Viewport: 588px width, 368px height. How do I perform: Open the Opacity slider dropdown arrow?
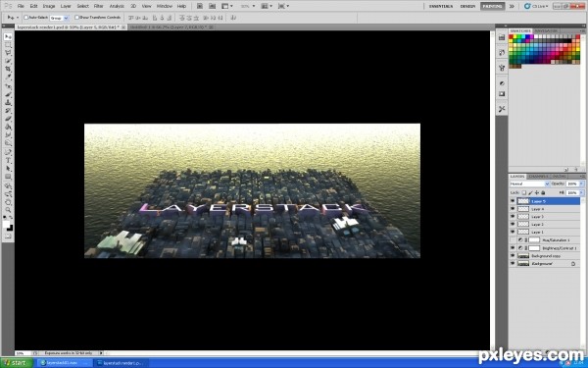point(581,184)
